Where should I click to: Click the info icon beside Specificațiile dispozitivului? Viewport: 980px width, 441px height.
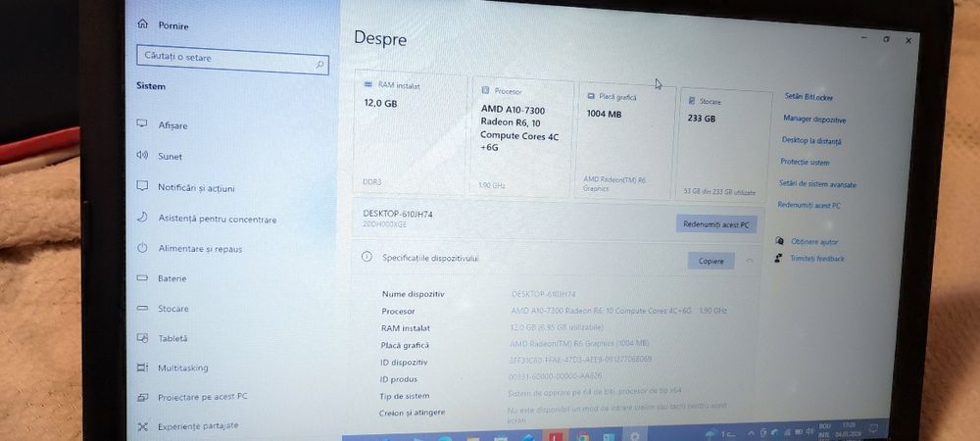pyautogui.click(x=367, y=257)
